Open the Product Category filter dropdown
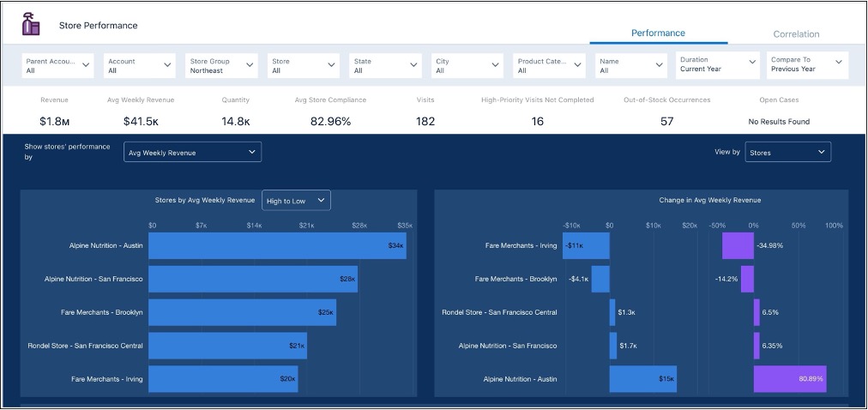Image resolution: width=868 pixels, height=410 pixels. (549, 66)
